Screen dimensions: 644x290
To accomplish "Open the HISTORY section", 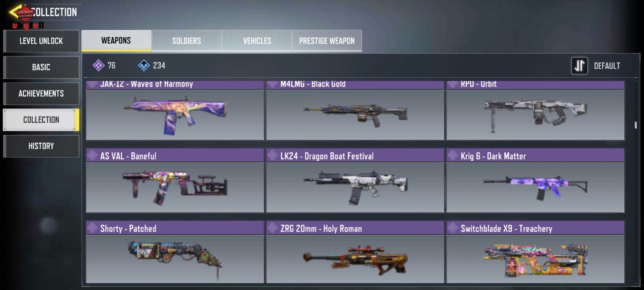I will point(41,146).
